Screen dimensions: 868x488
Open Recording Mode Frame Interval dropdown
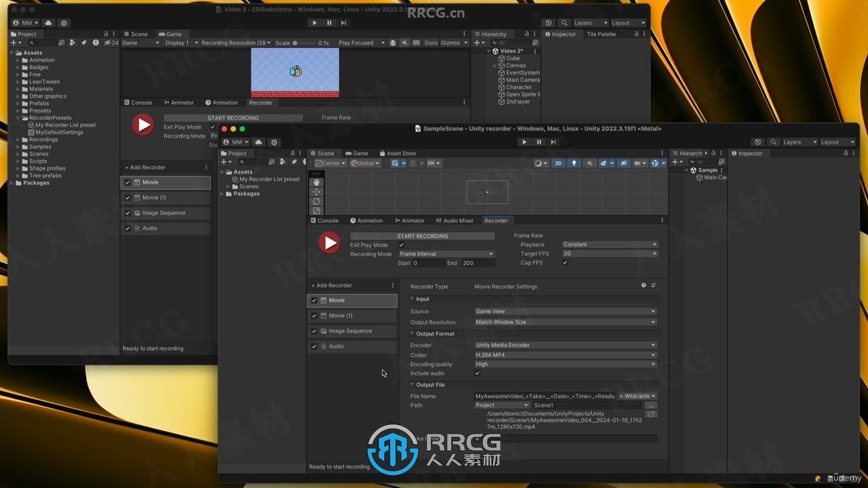[x=446, y=254]
